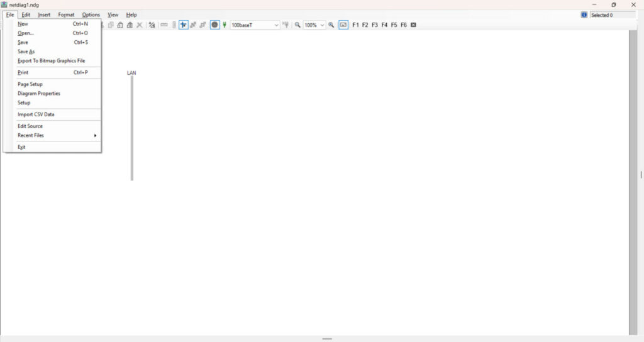Open the Insert menu

[x=44, y=15]
